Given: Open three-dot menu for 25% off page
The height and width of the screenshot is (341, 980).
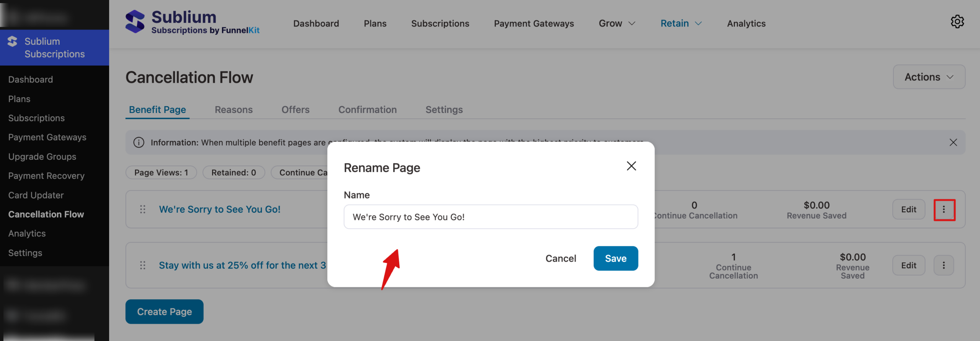Looking at the screenshot, I should click(x=943, y=265).
